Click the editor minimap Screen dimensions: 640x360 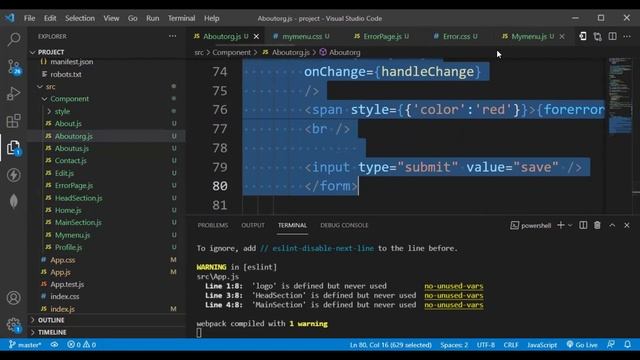[620, 135]
